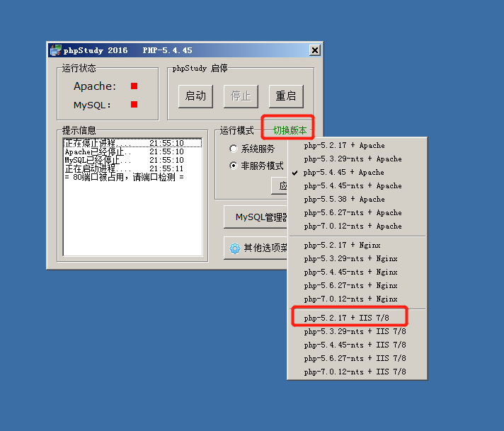Select php-7.0.12-nts + Nginx entry
This screenshot has height=431, width=504.
(357, 299)
